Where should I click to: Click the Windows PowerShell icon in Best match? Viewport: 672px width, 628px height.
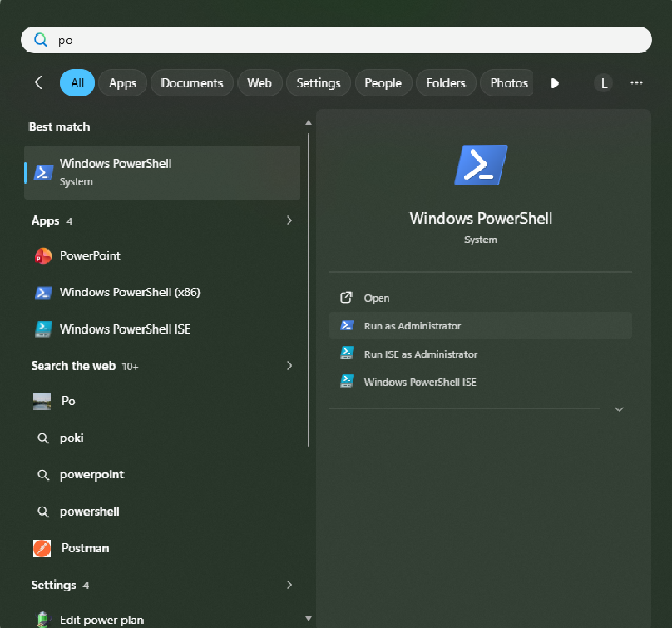[43, 172]
